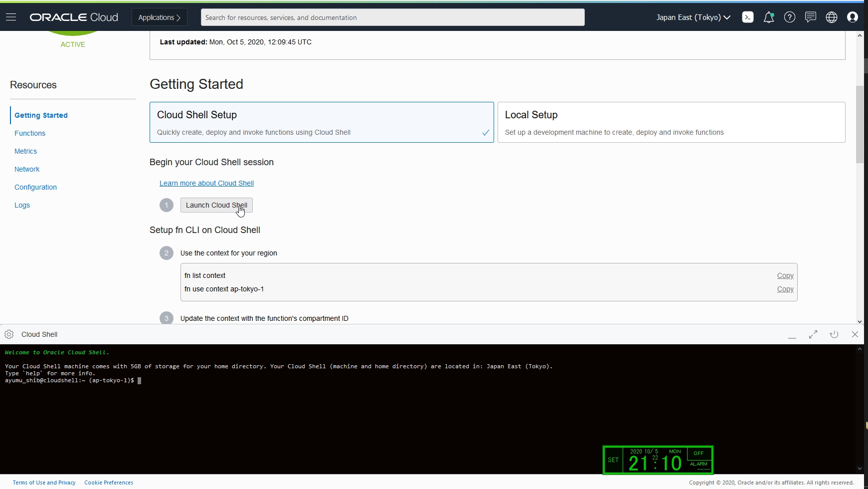Click the 'fn list context' command text

[205, 275]
